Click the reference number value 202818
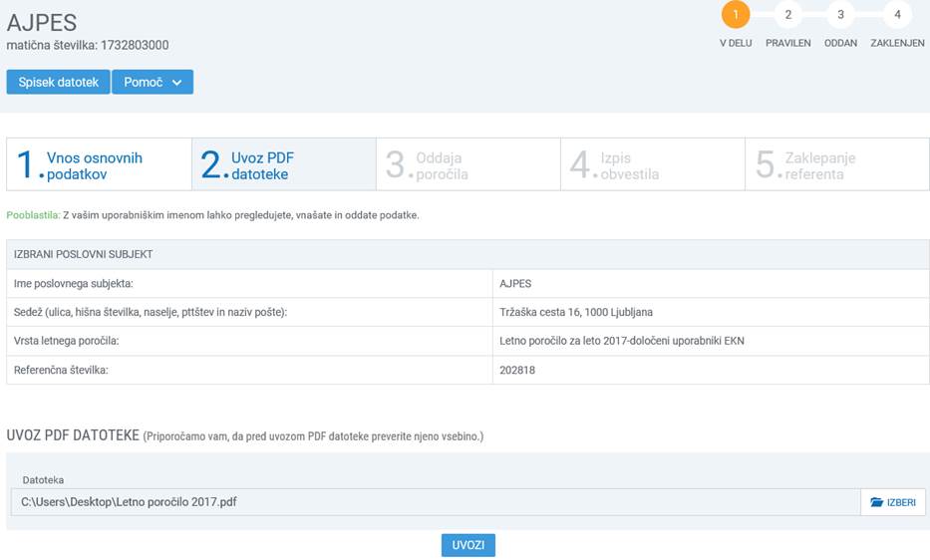 coord(516,370)
